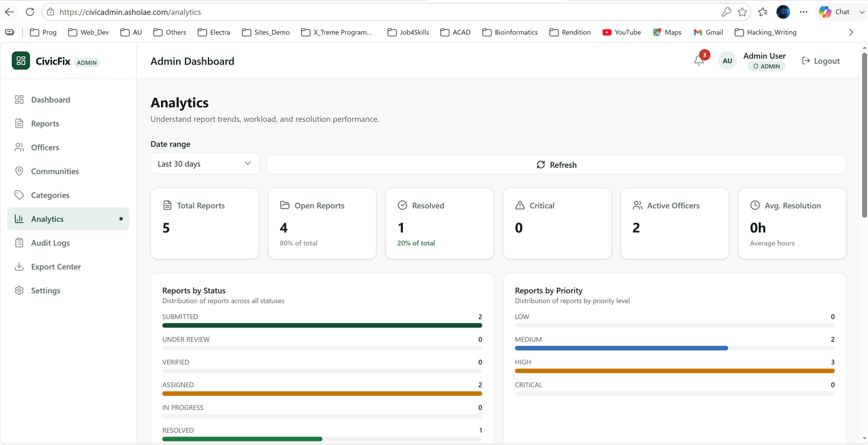Select Communities in the sidebar

point(68,171)
